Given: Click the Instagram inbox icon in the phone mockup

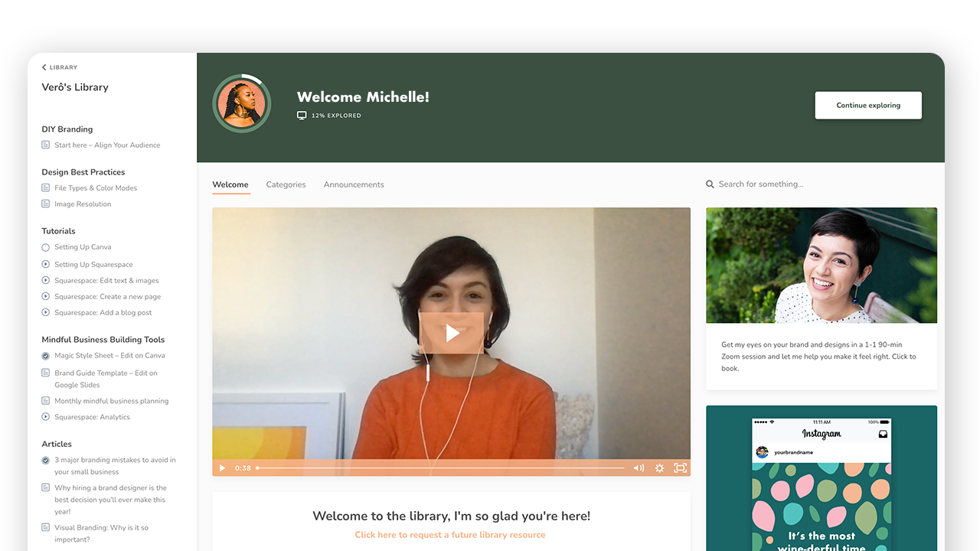Looking at the screenshot, I should pos(883,434).
